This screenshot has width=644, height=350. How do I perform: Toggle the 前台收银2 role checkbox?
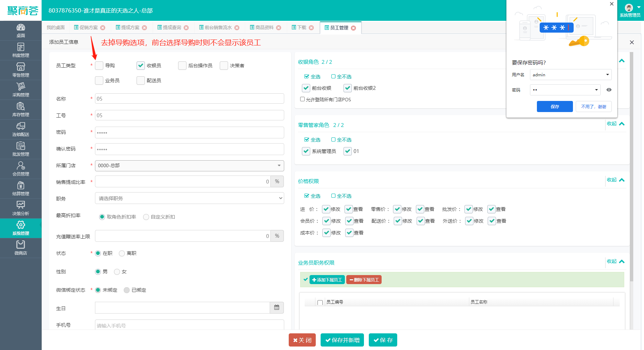click(348, 88)
